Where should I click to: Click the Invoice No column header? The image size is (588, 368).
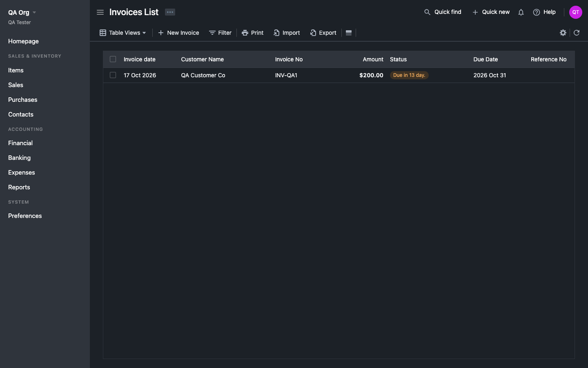(289, 59)
